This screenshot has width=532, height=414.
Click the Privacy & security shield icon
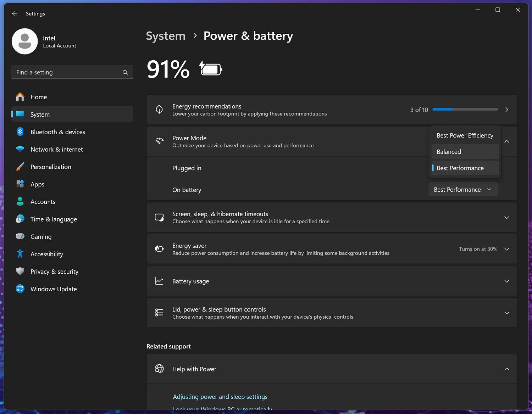tap(20, 272)
